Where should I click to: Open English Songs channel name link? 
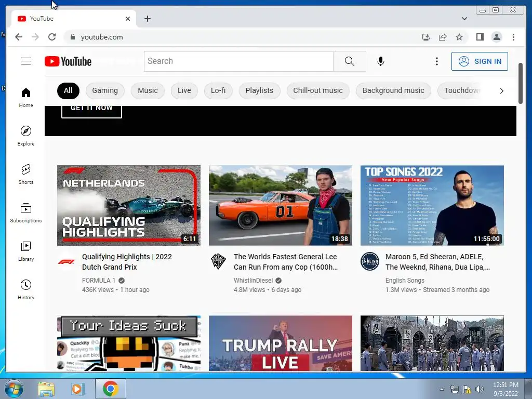[x=405, y=280]
